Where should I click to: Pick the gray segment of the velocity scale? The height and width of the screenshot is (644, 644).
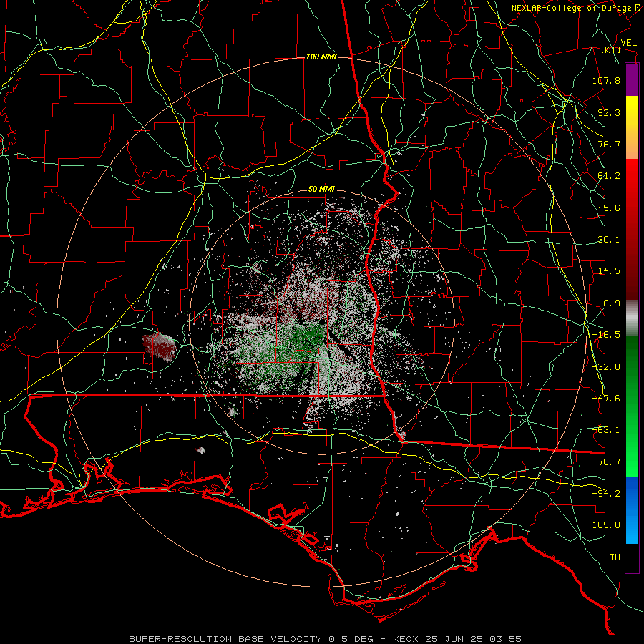tap(632, 318)
